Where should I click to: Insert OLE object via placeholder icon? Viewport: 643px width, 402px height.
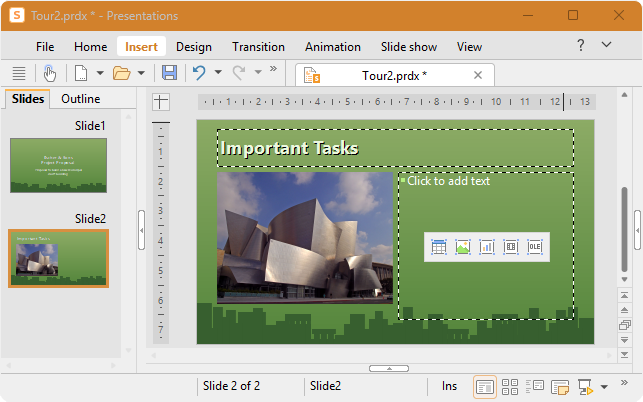tap(535, 247)
